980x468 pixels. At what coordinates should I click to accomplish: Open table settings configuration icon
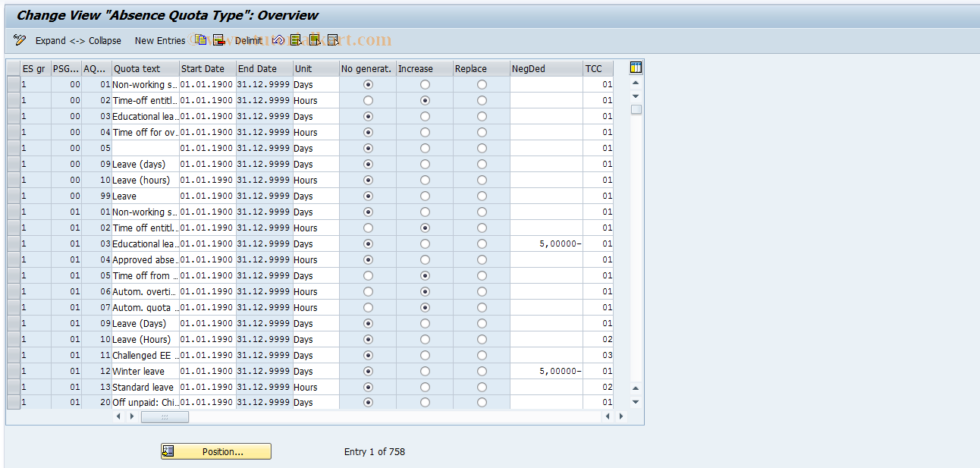click(636, 68)
